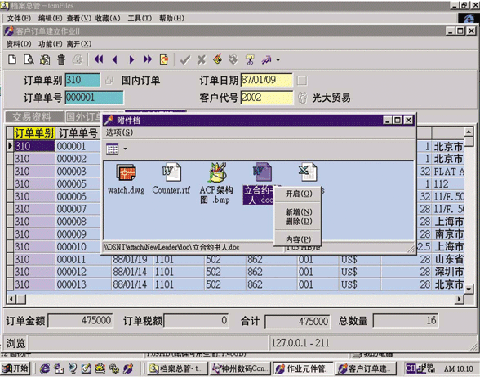480x377 pixels.
Task: Choose 开启(O) from the context menu
Action: (x=299, y=194)
